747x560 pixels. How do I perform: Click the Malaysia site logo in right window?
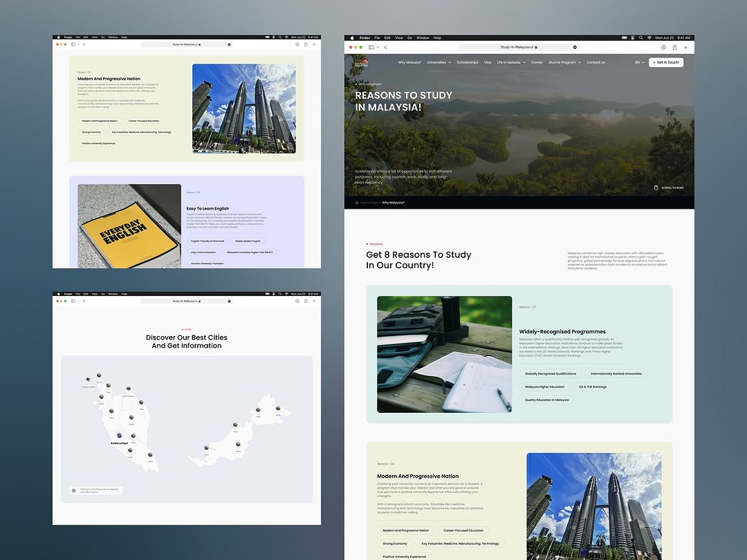pyautogui.click(x=362, y=62)
